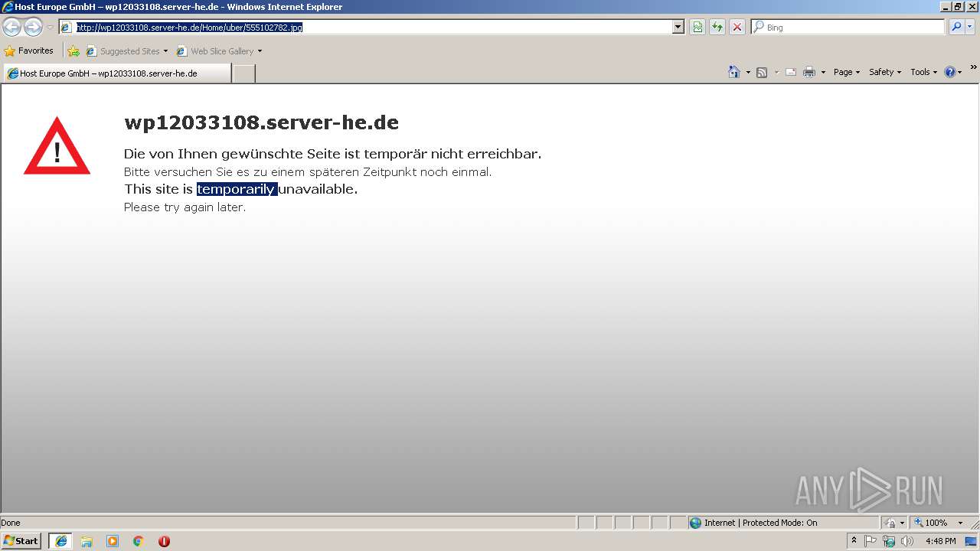Click the Add to Favorites Bar icon
Image resolution: width=980 pixels, height=551 pixels.
[x=73, y=51]
